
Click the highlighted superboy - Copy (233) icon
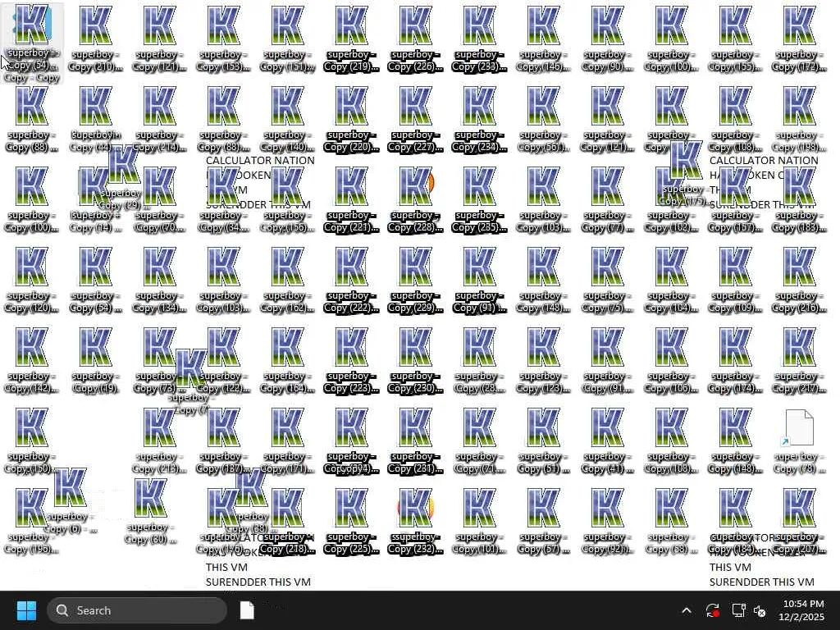click(x=479, y=39)
